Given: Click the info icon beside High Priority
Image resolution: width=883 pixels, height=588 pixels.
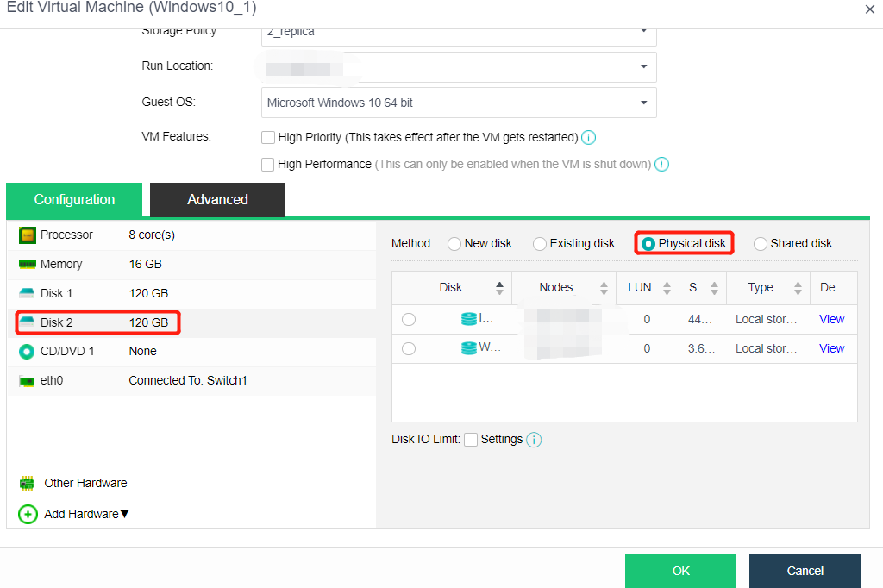Looking at the screenshot, I should click(x=589, y=137).
